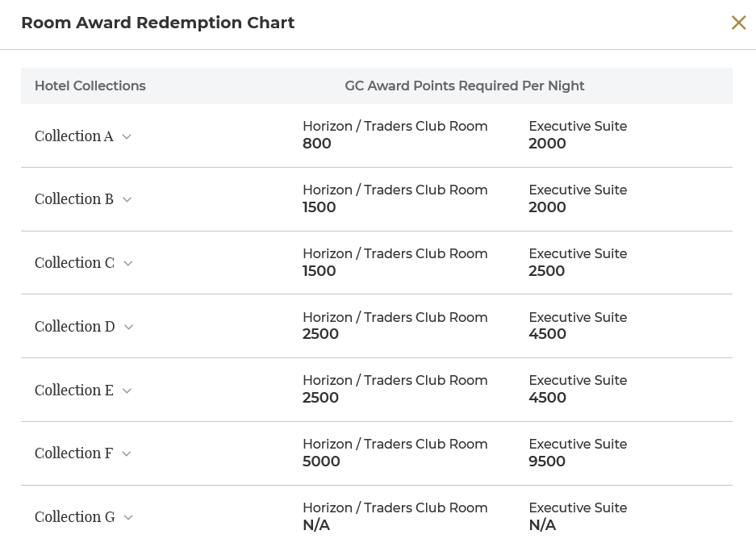Click Executive Suite label in Collection D row
This screenshot has width=756, height=543.
(578, 317)
